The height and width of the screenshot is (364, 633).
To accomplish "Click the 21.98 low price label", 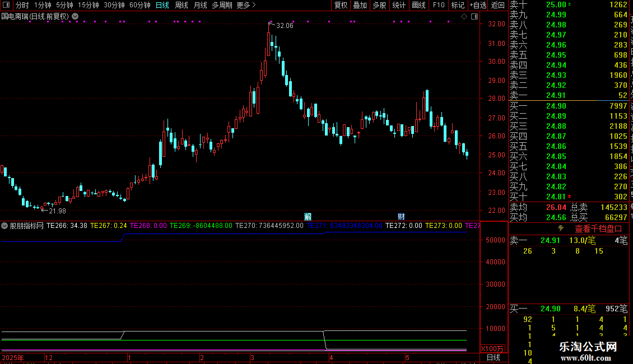I will (x=57, y=211).
